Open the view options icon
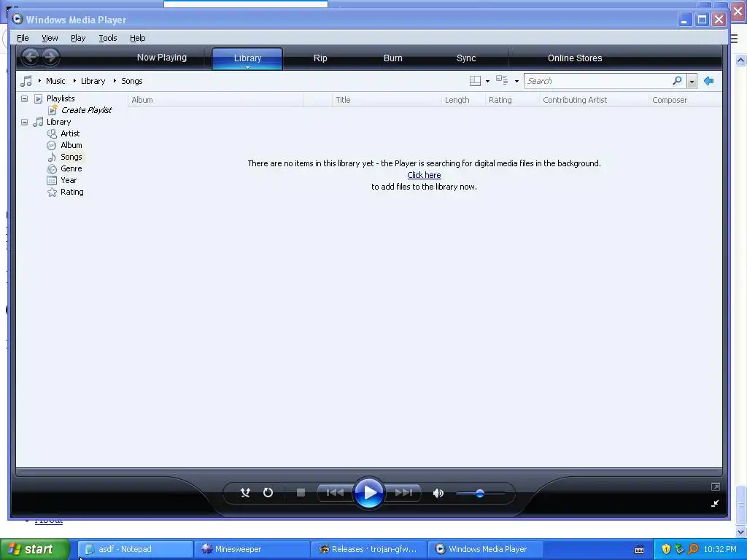The image size is (747, 560). click(502, 80)
